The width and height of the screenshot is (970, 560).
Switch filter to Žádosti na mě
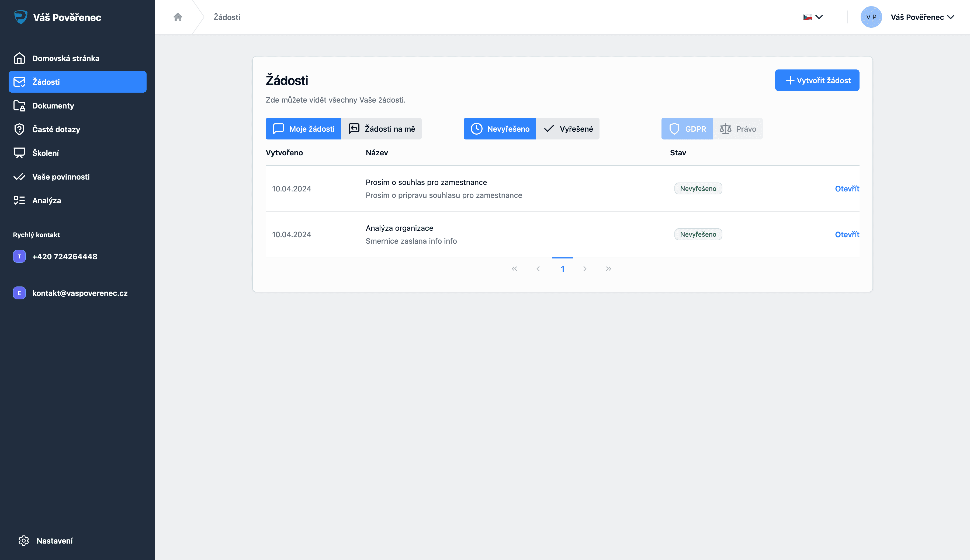pyautogui.click(x=382, y=129)
